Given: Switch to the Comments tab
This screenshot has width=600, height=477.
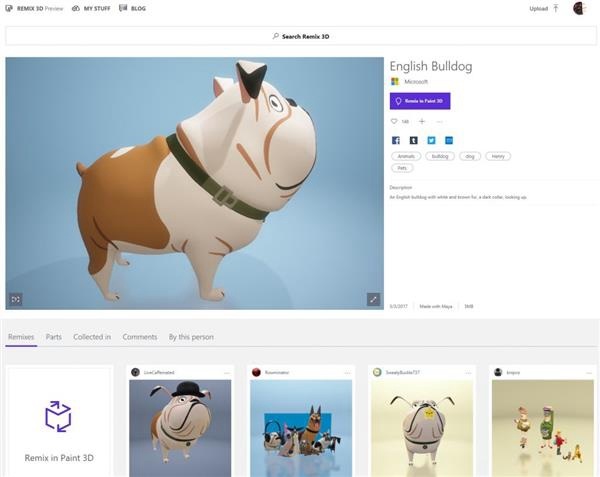Looking at the screenshot, I should click(x=140, y=337).
